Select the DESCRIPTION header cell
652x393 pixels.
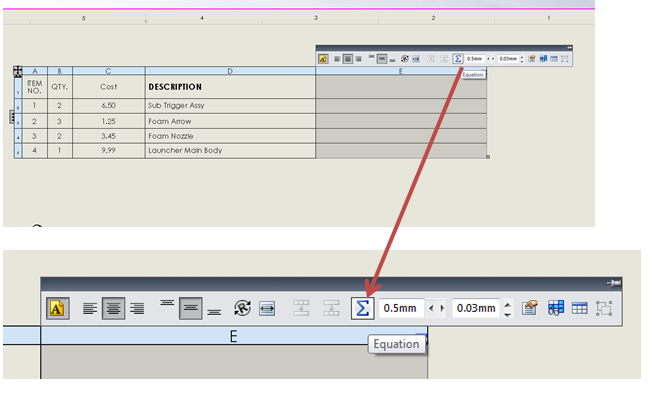click(x=230, y=87)
